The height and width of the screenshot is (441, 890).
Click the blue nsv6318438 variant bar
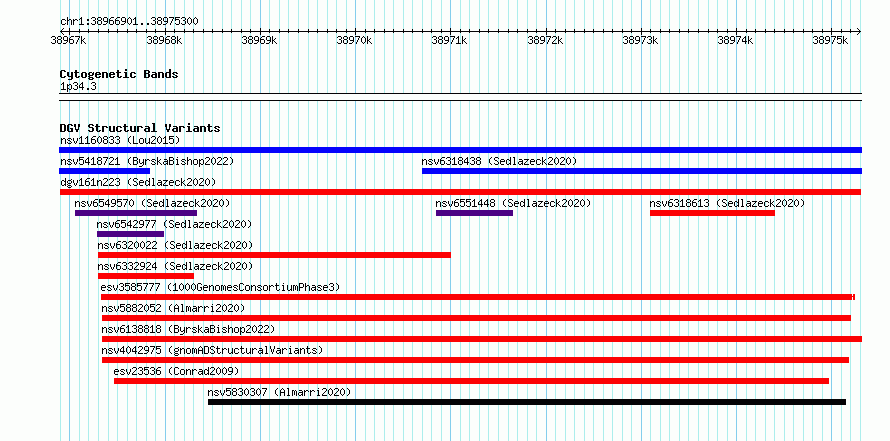642,171
